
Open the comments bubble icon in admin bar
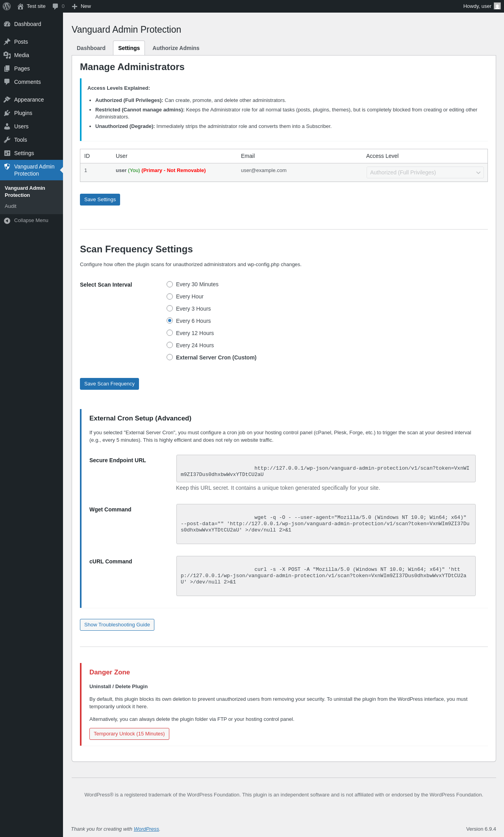click(56, 6)
